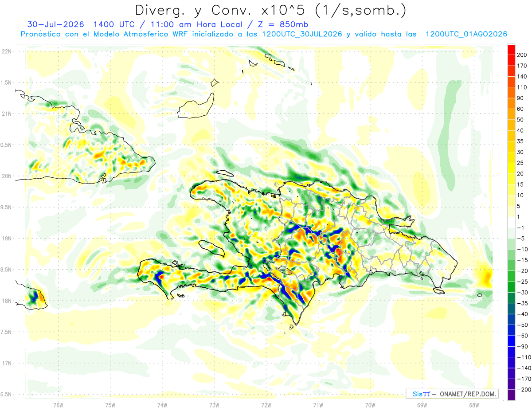Screen dimensions: 532x411
Task: Click the dark purple bottom swatch of color scale
Action: point(512,395)
